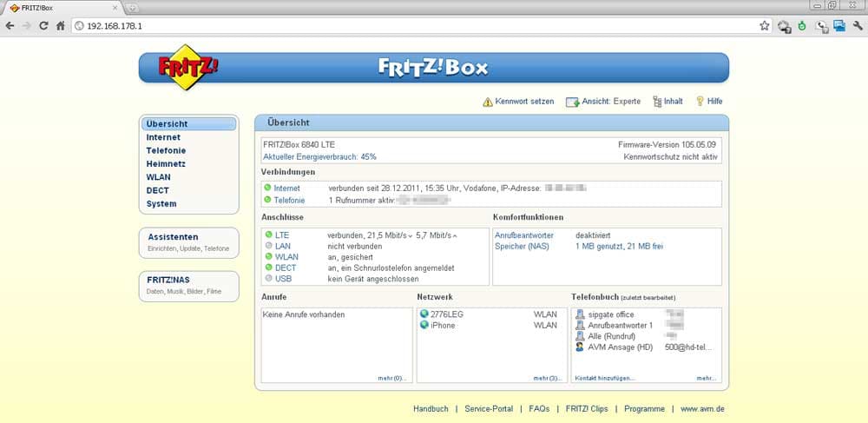Open the Anrufbeantworter link

point(524,235)
